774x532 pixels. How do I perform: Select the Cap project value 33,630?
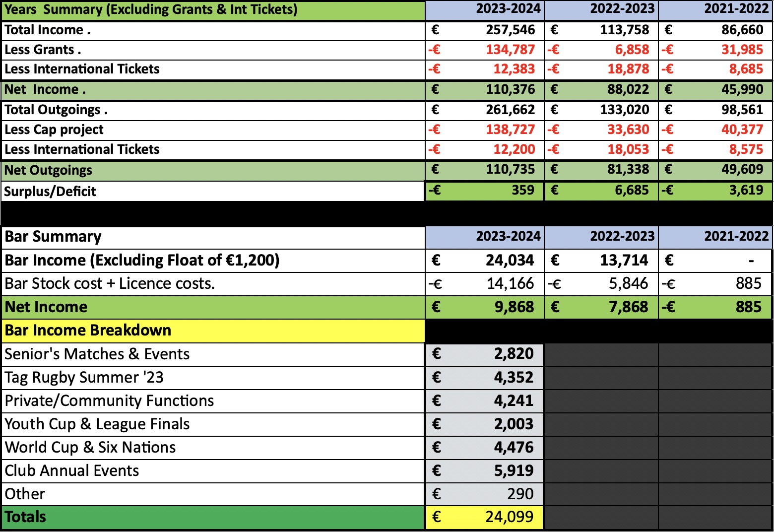pos(629,130)
